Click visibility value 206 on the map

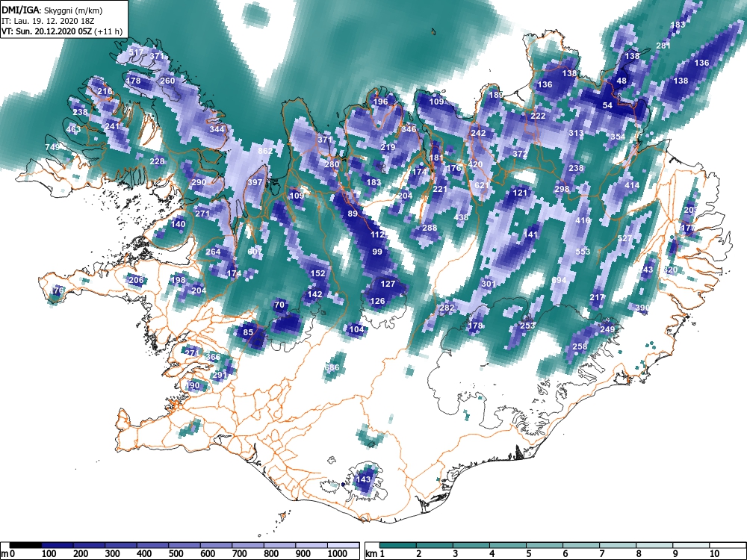136,280
